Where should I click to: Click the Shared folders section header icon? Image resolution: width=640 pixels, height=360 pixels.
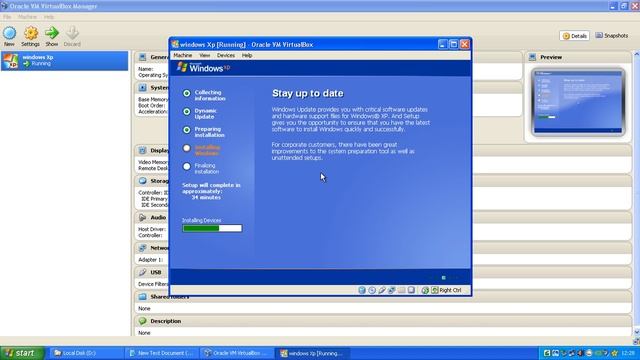pyautogui.click(x=142, y=297)
